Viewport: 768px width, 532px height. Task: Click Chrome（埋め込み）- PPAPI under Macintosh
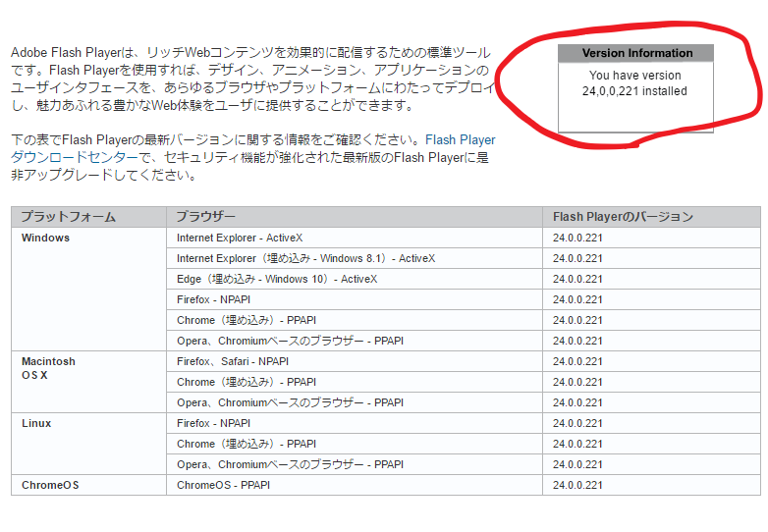(x=355, y=382)
